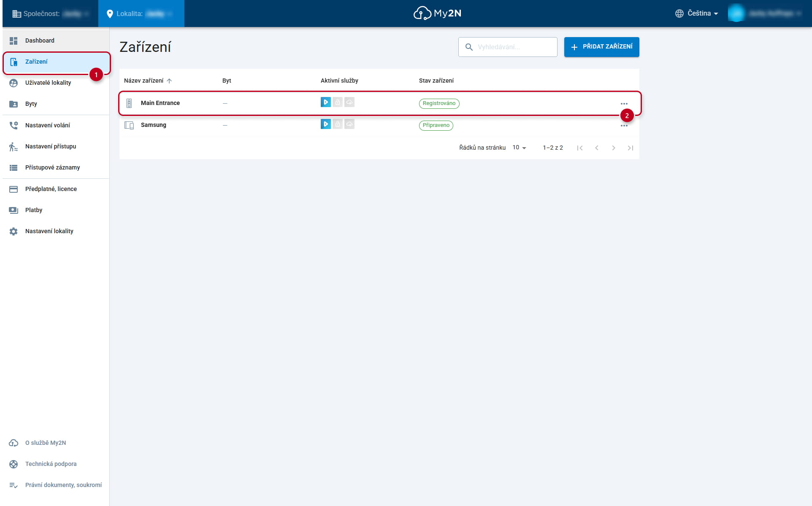The height and width of the screenshot is (506, 812).
Task: Click blue active service icon for Samsung
Action: (326, 124)
